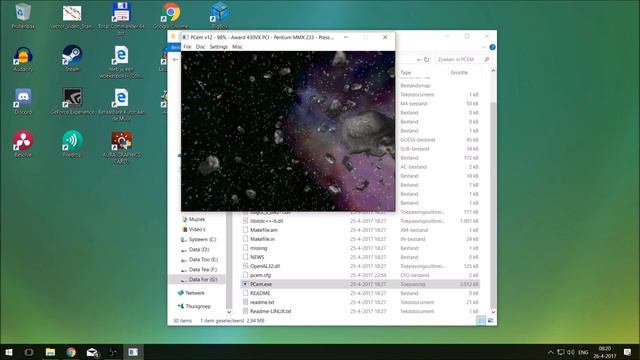Open Systeem (C:) drive in sidebar
640x360 pixels.
[202, 239]
